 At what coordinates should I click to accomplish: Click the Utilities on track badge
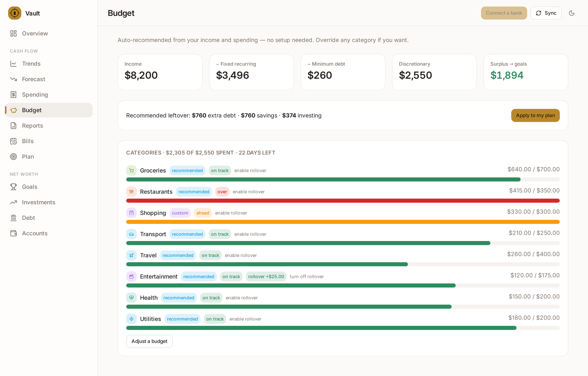coord(215,319)
